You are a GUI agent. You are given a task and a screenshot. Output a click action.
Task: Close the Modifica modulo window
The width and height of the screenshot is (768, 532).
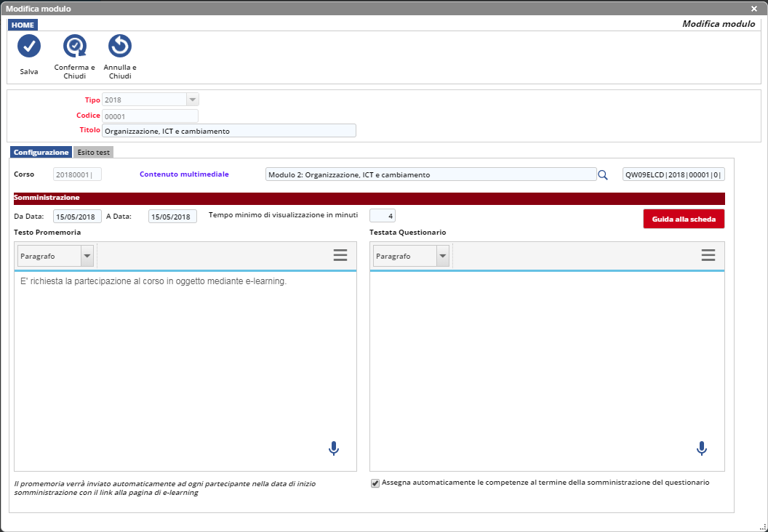coord(754,8)
